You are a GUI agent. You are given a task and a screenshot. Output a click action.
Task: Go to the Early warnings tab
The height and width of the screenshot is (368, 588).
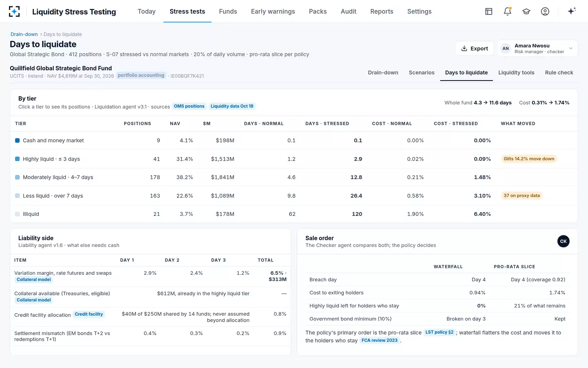(273, 11)
